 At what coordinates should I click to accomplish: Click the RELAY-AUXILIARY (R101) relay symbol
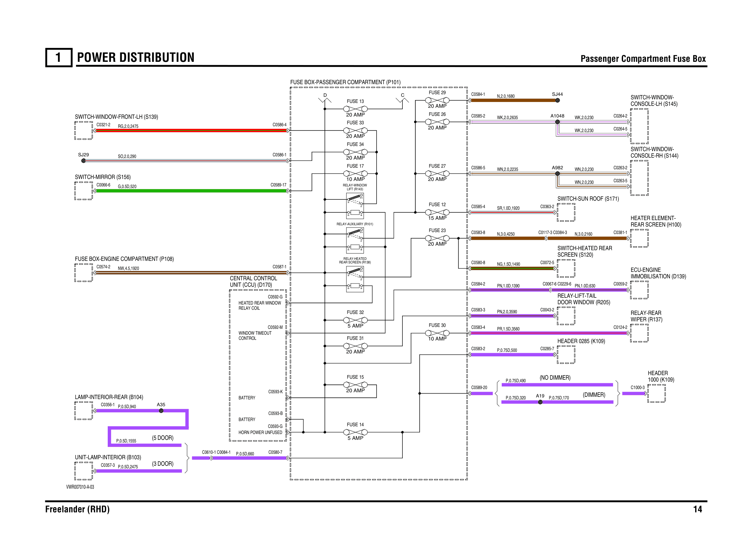click(355, 240)
